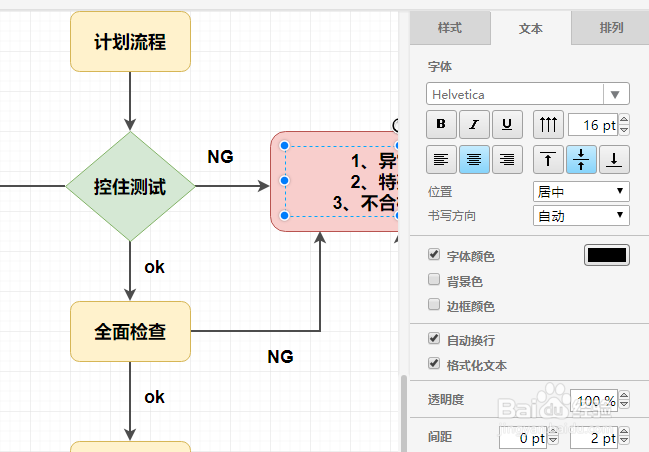Toggle underline text formatting
This screenshot has height=452, width=649.
tap(507, 124)
